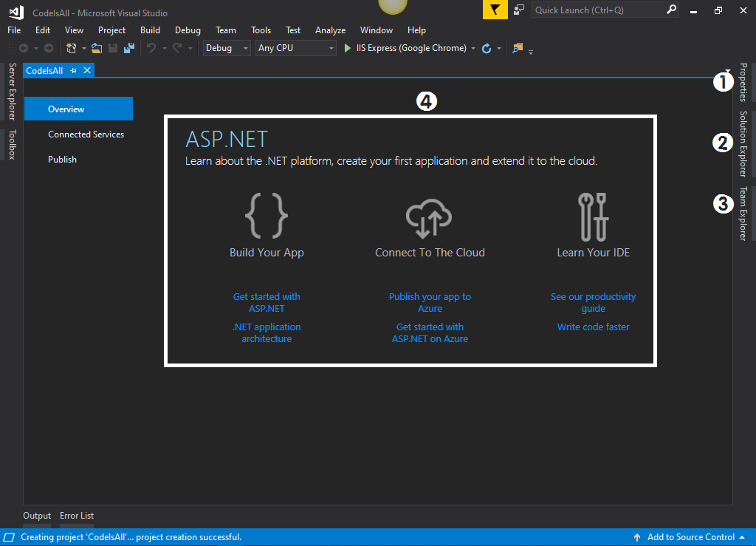Click the status bar rectangle icon

click(x=9, y=537)
